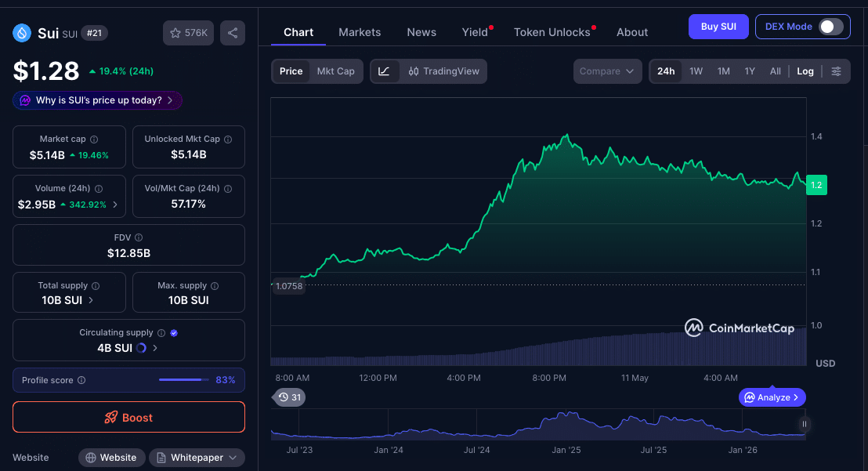Click the pause handle on range slider
The height and width of the screenshot is (471, 868).
[805, 425]
